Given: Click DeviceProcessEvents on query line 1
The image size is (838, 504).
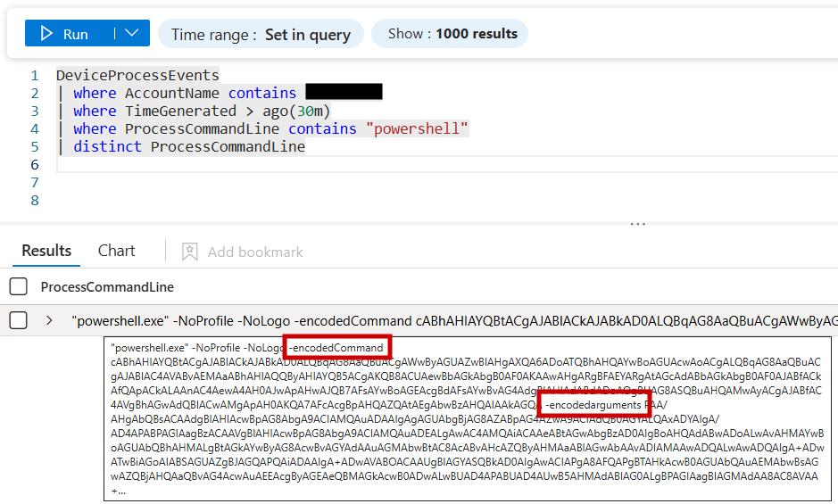Looking at the screenshot, I should coord(137,75).
